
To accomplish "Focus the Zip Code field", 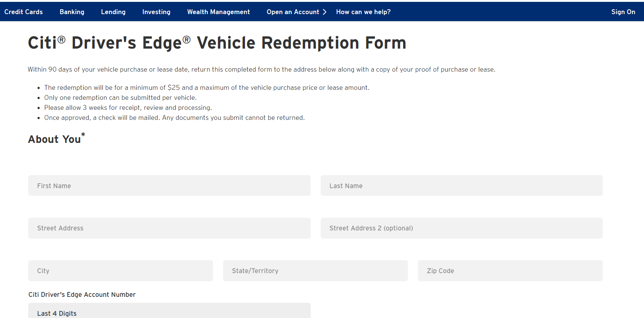I will tap(510, 271).
